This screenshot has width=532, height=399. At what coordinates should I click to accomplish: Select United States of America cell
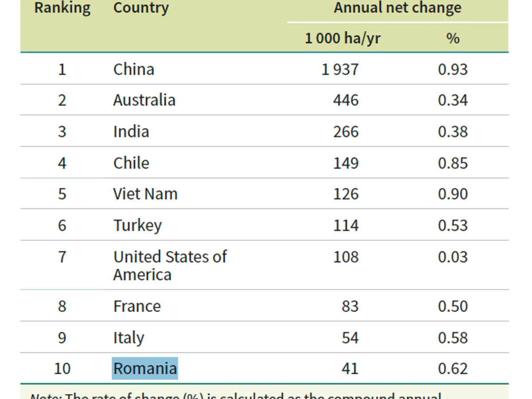coord(170,265)
